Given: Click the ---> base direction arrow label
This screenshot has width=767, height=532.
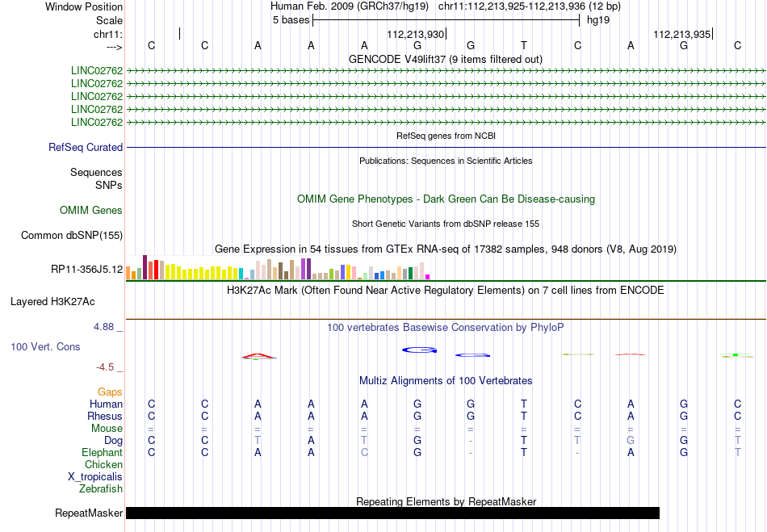Looking at the screenshot, I should click(115, 47).
